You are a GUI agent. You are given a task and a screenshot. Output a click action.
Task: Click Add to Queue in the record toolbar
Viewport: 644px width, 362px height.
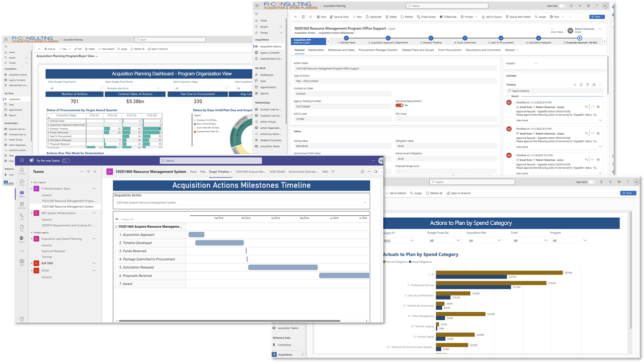491,17
